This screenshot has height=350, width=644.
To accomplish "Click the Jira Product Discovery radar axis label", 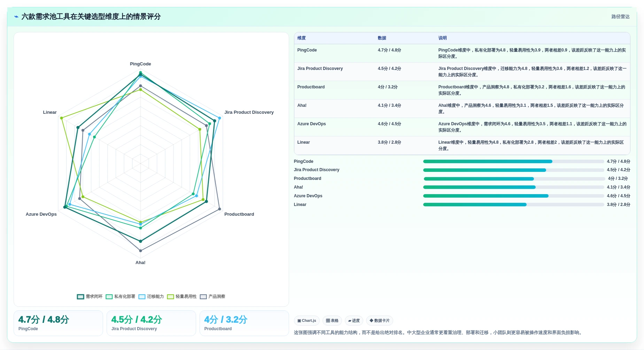I will [x=249, y=112].
